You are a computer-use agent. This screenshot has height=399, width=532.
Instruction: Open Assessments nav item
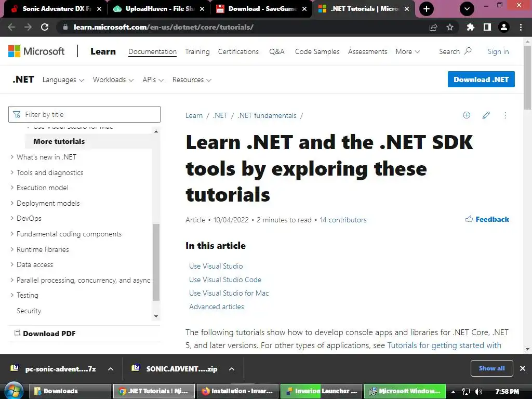367,51
